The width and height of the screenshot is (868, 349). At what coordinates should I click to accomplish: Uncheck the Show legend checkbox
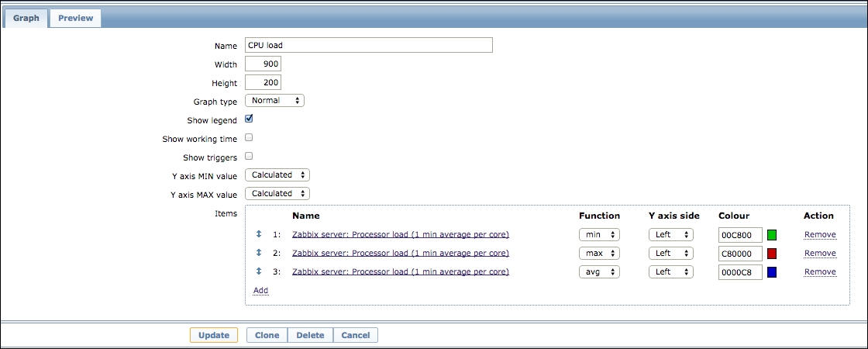click(x=250, y=119)
